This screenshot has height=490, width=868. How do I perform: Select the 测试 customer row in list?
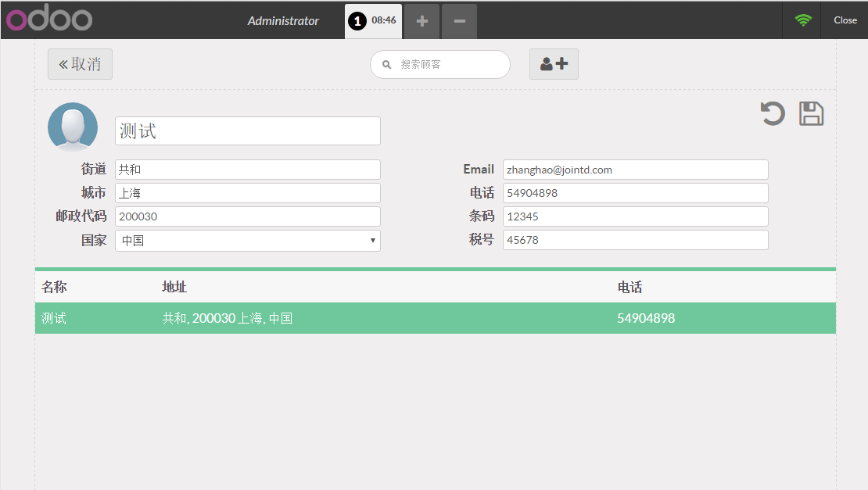point(435,318)
